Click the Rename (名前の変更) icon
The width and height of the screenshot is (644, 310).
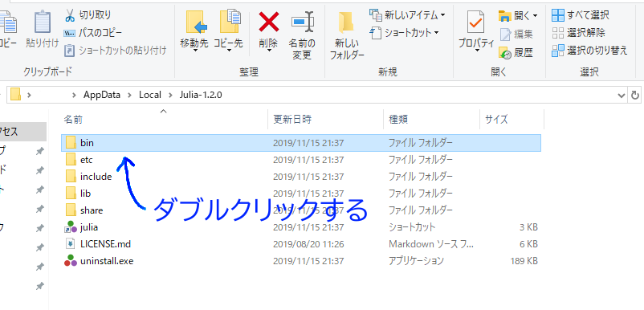[303, 22]
